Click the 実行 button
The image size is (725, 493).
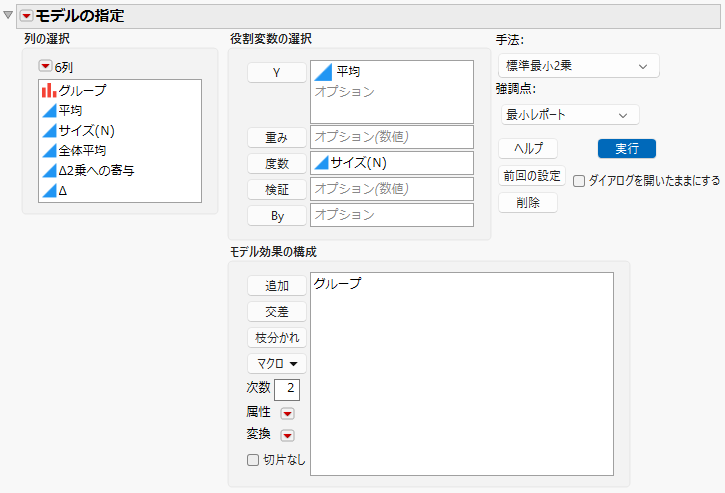pos(627,148)
